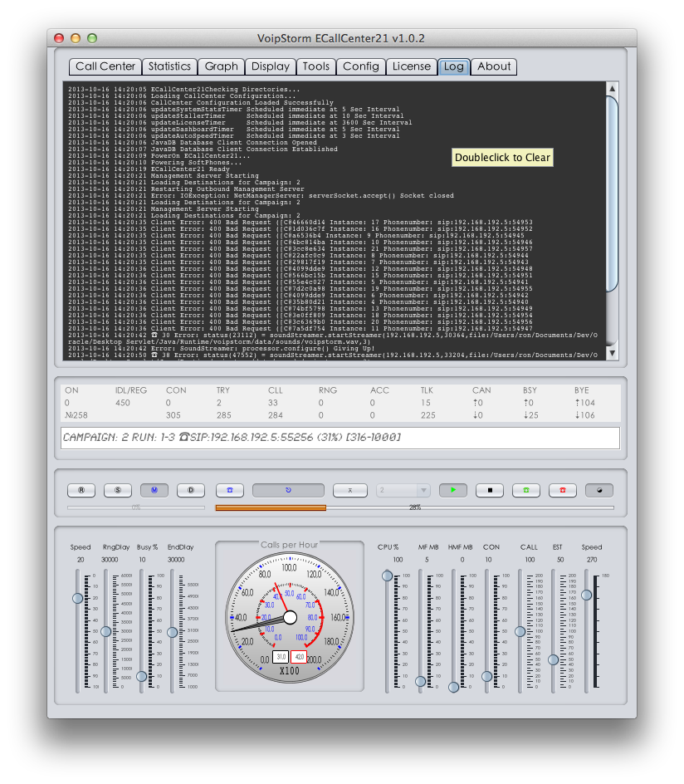Viewport: 684px width, 784px height.
Task: Open the campaign number dropdown
Action: [x=403, y=490]
